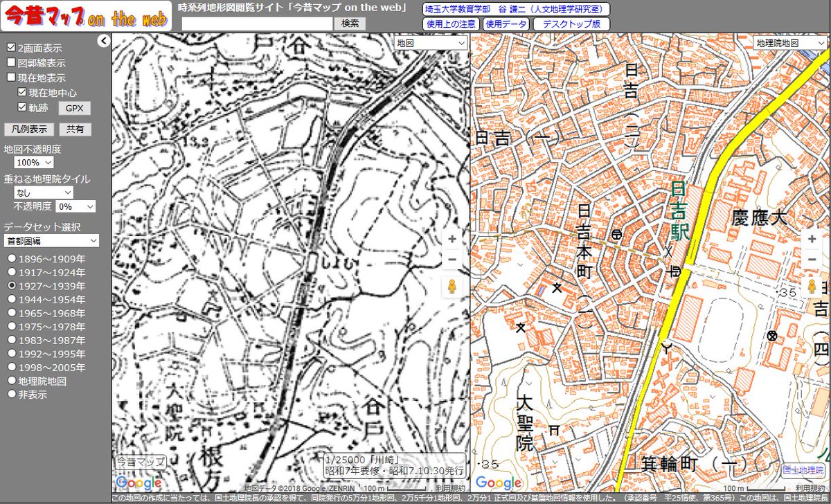Image resolution: width=831 pixels, height=504 pixels.
Task: Switch to デスクトップ版
Action: tap(571, 24)
